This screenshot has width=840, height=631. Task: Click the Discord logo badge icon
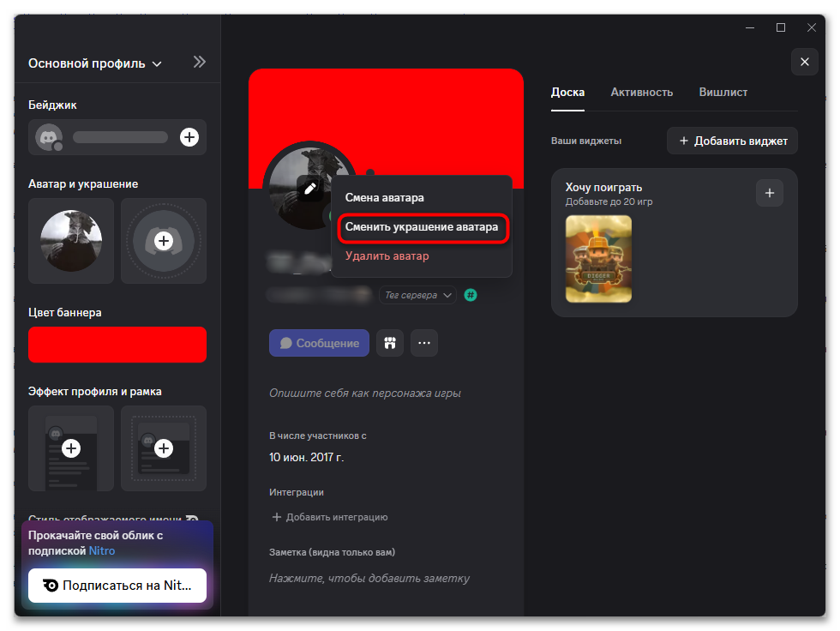pyautogui.click(x=49, y=137)
